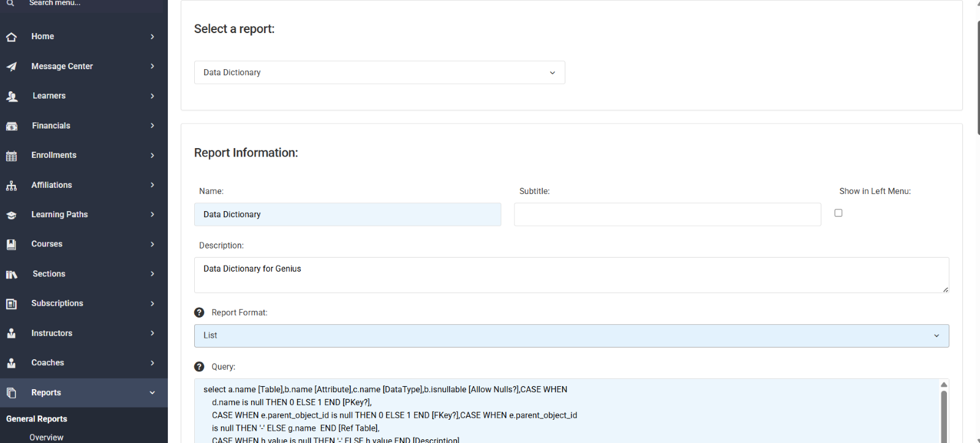Click the Learning Paths graduation cap icon

pyautogui.click(x=11, y=215)
